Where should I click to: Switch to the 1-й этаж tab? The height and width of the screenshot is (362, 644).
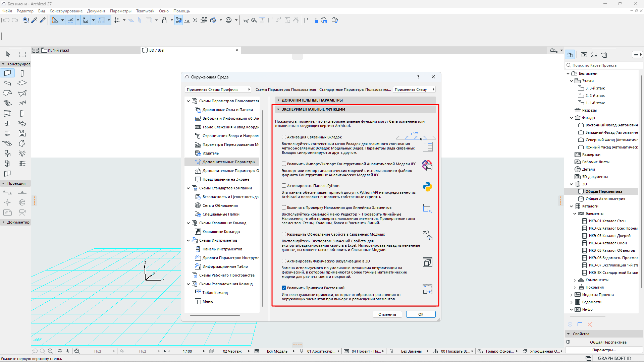58,50
